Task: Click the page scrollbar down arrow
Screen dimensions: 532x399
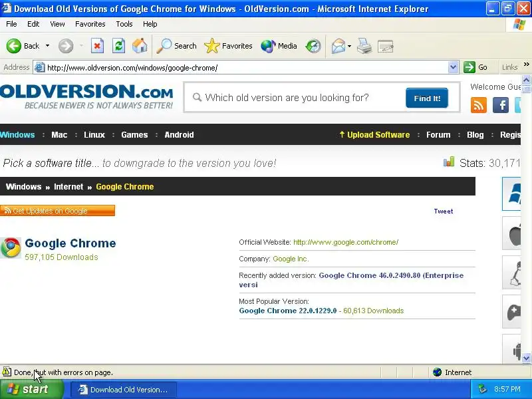Action: [526, 358]
